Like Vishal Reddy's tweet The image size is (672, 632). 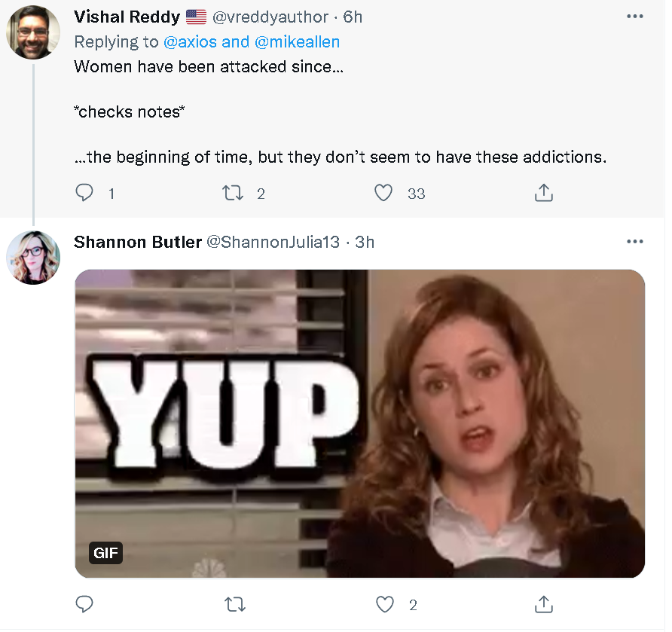pyautogui.click(x=384, y=194)
